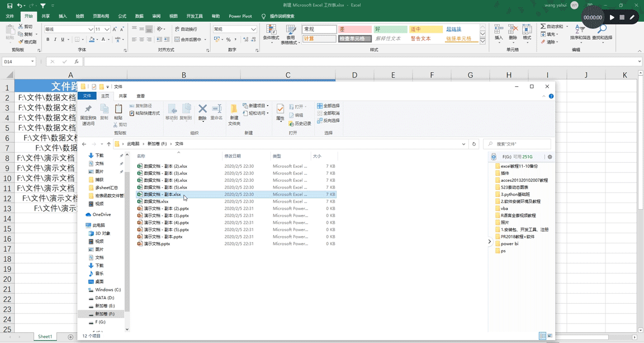Viewport: 644px width, 343px height.
Task: Click the Increase Indent icon
Action: [167, 40]
